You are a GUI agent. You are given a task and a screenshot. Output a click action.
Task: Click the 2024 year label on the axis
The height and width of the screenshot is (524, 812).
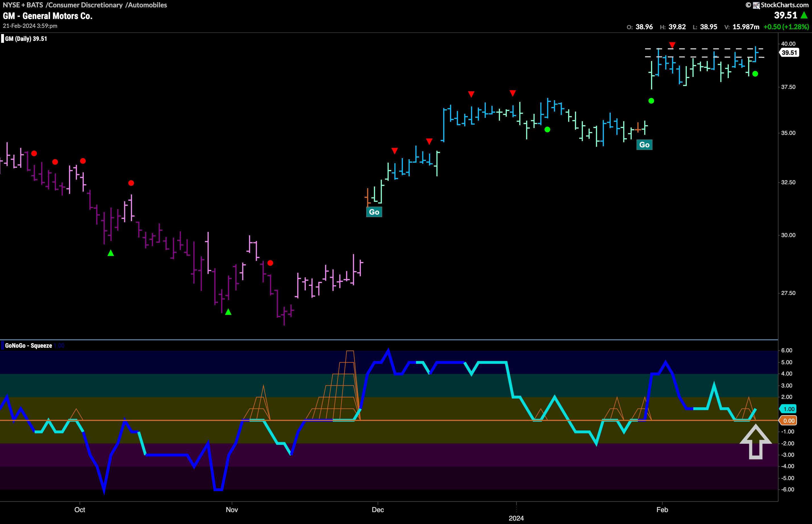point(516,518)
